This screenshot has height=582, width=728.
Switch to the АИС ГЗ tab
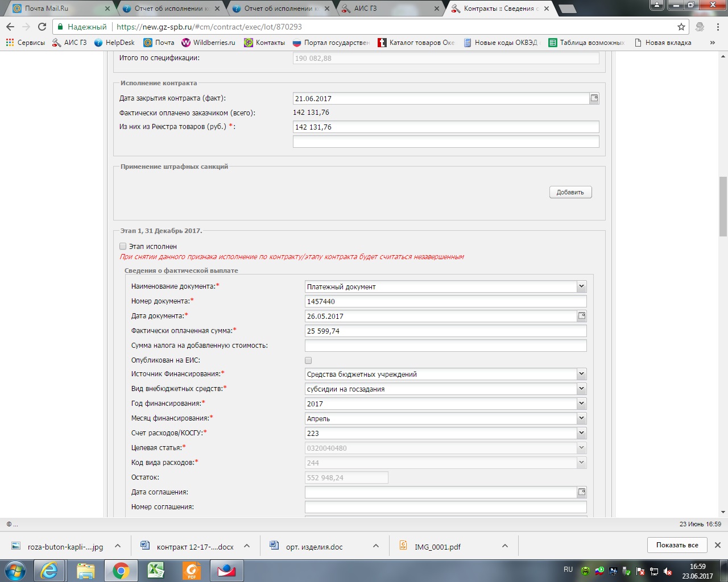[x=387, y=9]
